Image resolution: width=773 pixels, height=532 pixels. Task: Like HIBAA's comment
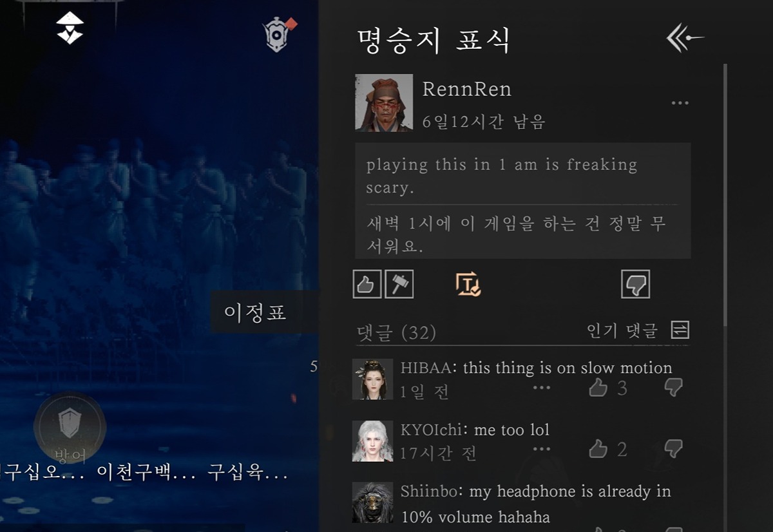click(x=598, y=388)
